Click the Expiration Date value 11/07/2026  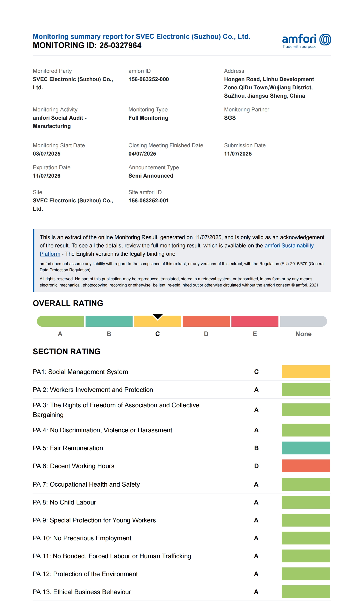click(47, 176)
